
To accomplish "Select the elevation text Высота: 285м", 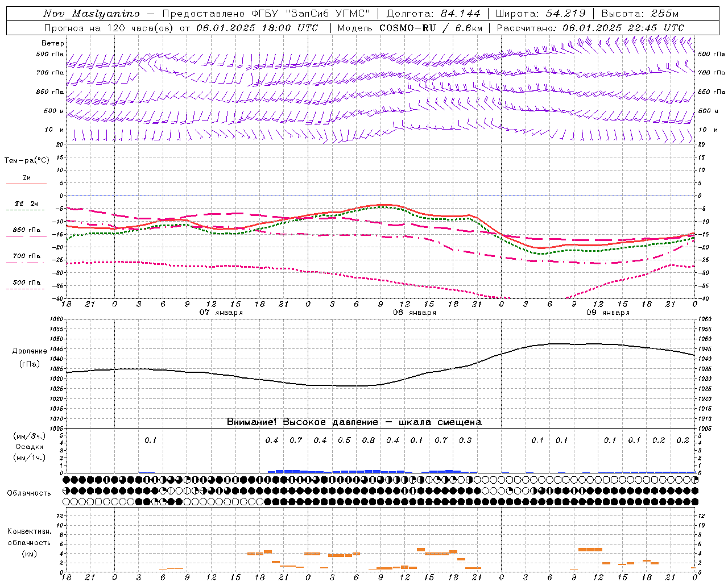I will pos(640,14).
